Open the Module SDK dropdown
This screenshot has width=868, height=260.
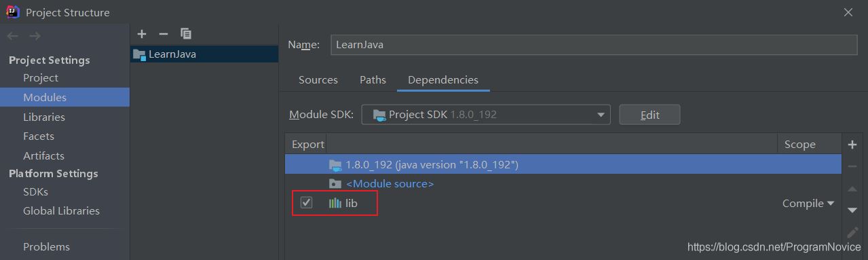(486, 115)
